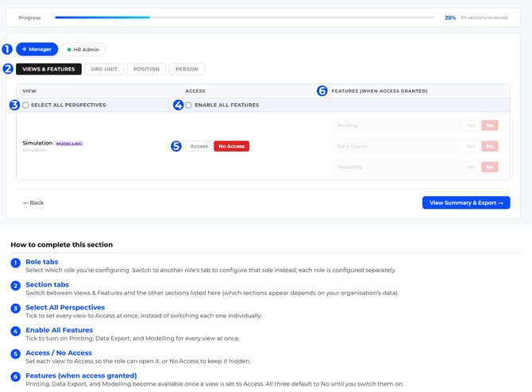This screenshot has width=532, height=392.
Task: Click the Features (When Access Granted) column header
Action: pyautogui.click(x=380, y=91)
